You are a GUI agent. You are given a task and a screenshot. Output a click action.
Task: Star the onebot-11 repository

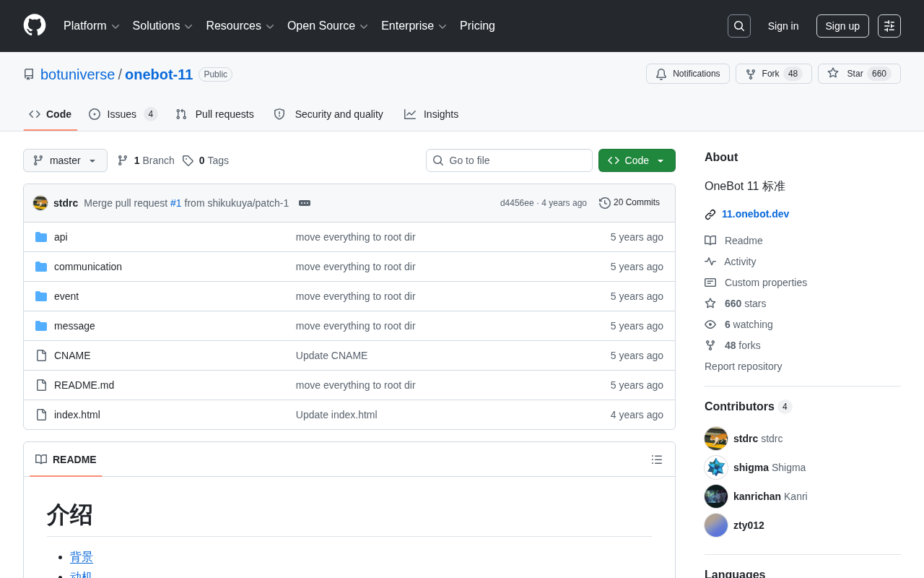tap(858, 74)
